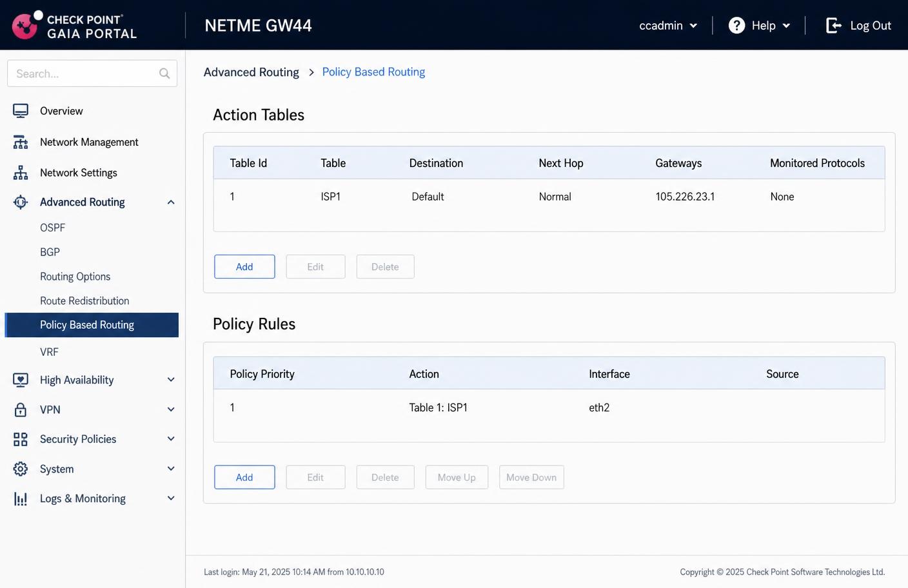Open the ccadmin user dropdown

coord(668,25)
